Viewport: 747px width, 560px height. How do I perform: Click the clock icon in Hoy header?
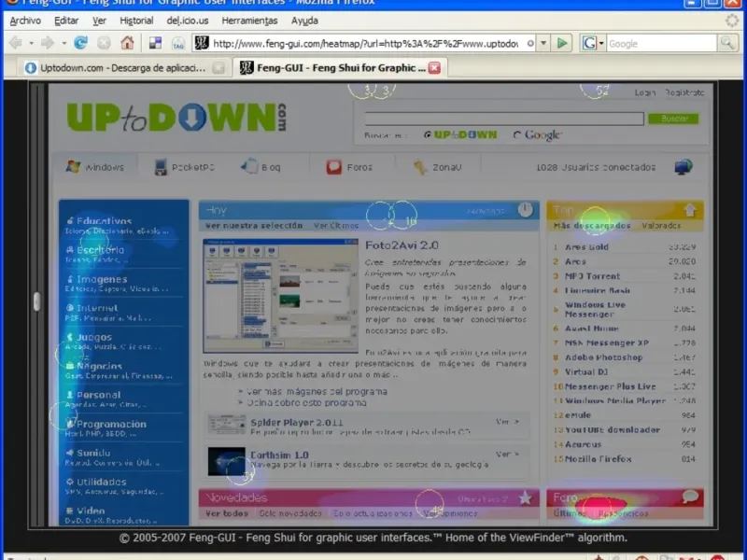click(525, 210)
